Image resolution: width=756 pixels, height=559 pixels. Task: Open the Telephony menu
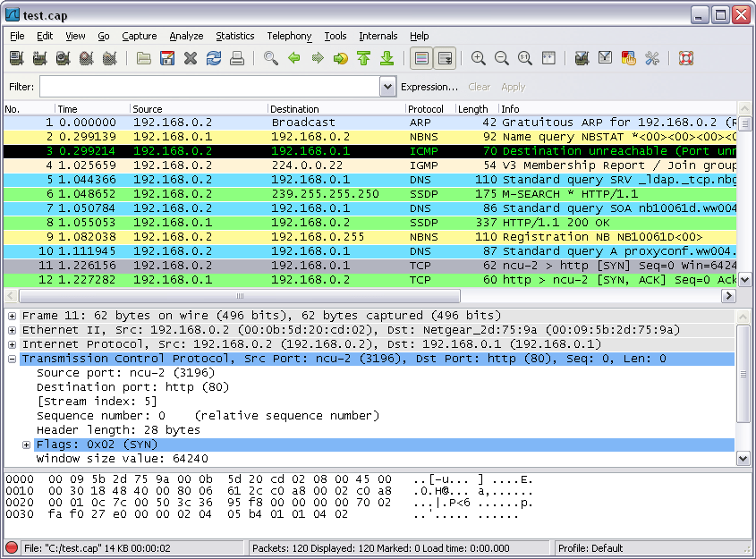click(288, 36)
